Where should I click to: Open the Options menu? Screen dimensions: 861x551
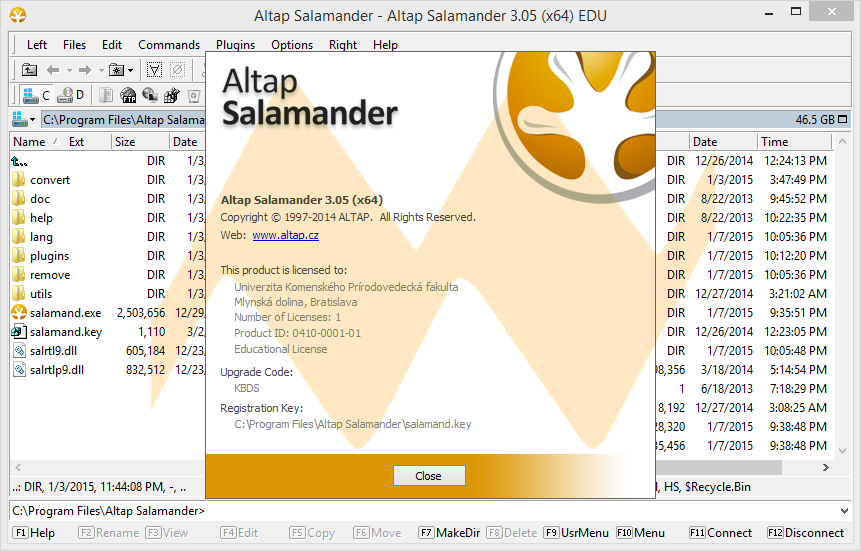pyautogui.click(x=292, y=44)
